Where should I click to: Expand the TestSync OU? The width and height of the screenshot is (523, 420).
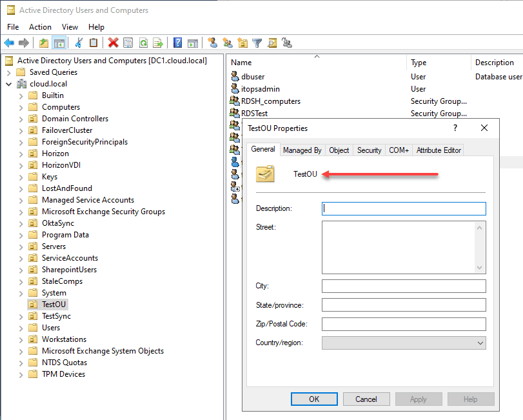tap(21, 317)
